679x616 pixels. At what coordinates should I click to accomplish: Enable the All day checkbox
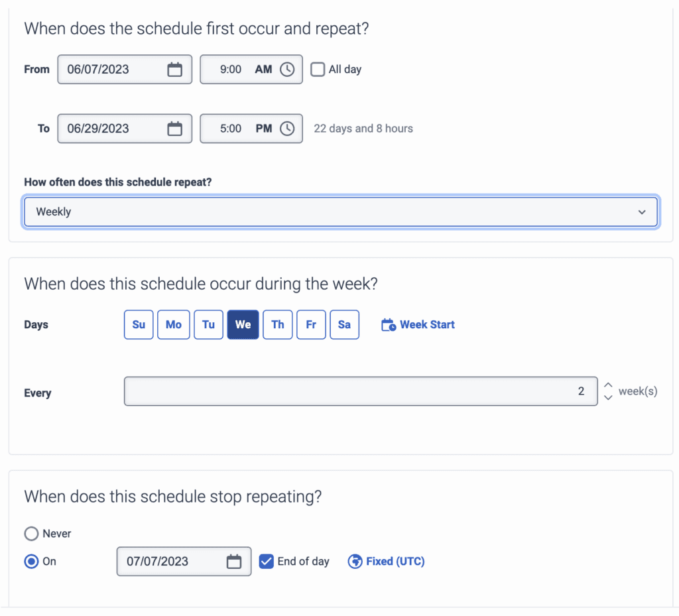click(318, 70)
